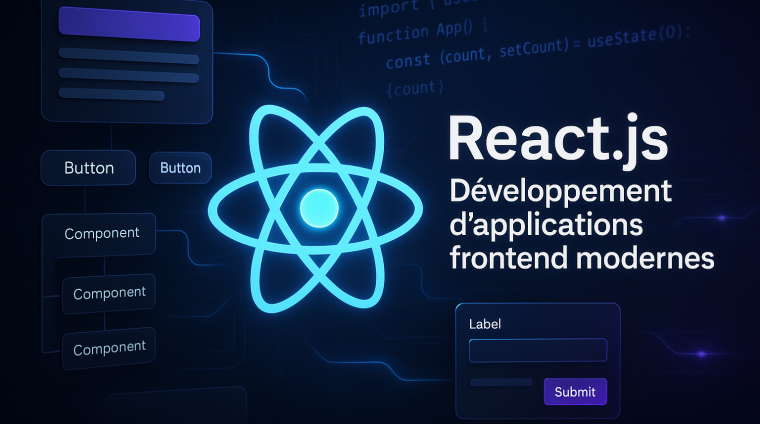Click the word "Développement"
The height and width of the screenshot is (424, 760).
click(x=560, y=193)
